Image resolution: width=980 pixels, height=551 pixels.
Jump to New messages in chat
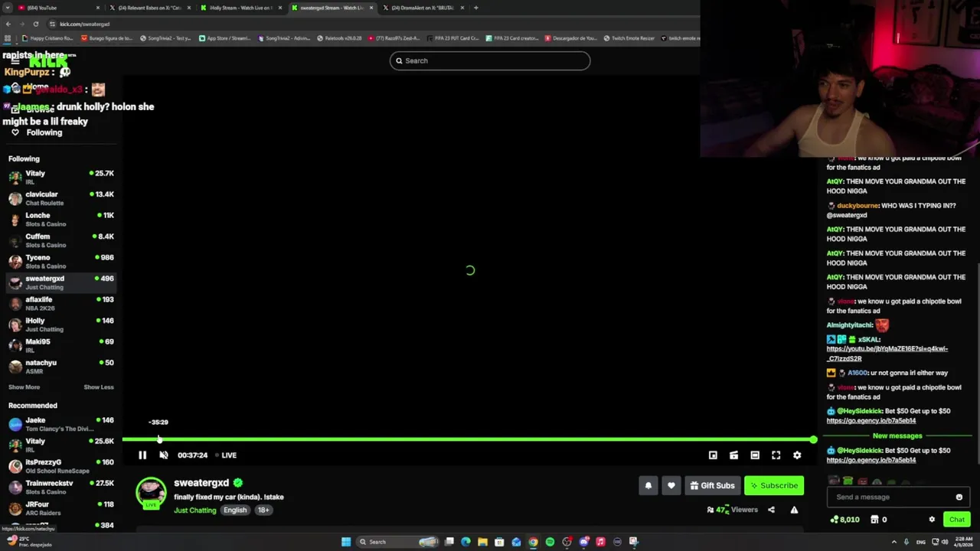897,436
